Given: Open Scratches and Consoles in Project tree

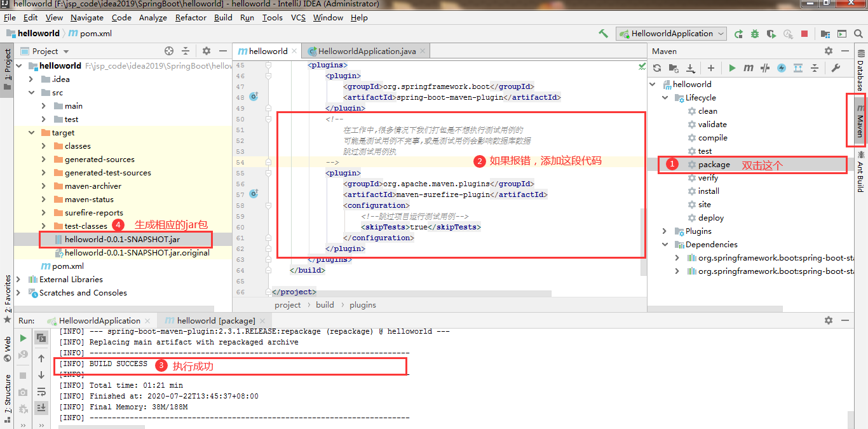Looking at the screenshot, I should (83, 293).
